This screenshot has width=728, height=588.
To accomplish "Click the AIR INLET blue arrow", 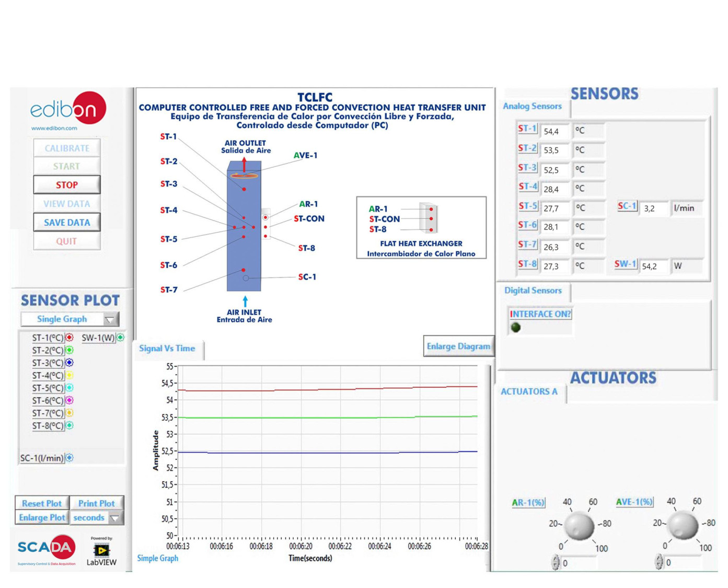I will [245, 301].
